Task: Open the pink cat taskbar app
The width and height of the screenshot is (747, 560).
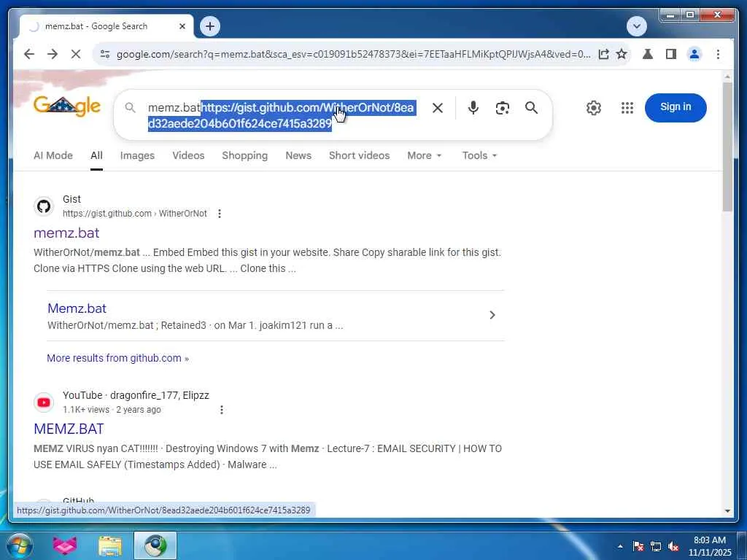Action: (65, 545)
